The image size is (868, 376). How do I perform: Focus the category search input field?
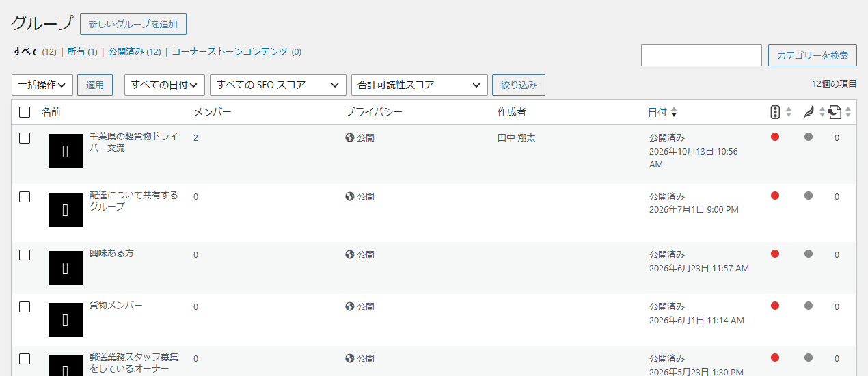(x=701, y=55)
